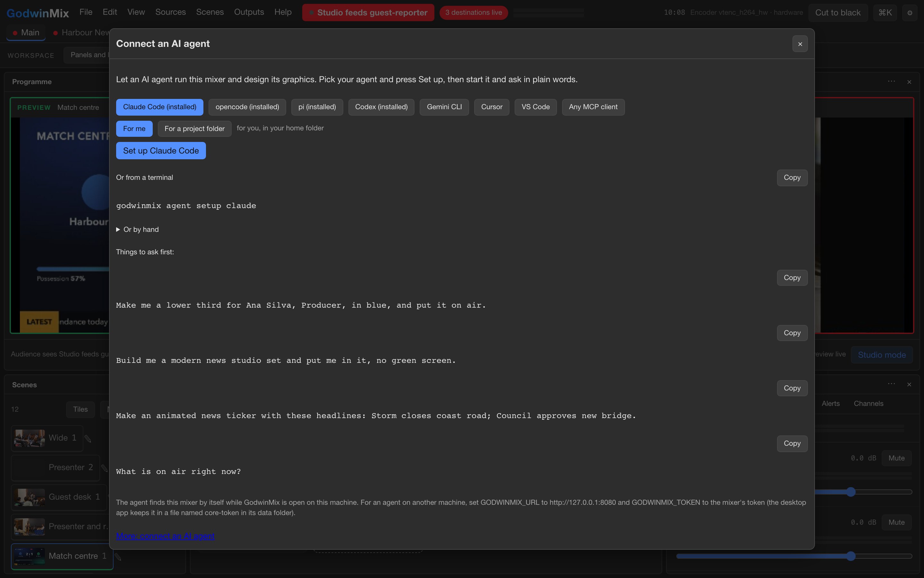Copy the terminal setup command
Viewport: 924px width, 578px height.
(792, 178)
